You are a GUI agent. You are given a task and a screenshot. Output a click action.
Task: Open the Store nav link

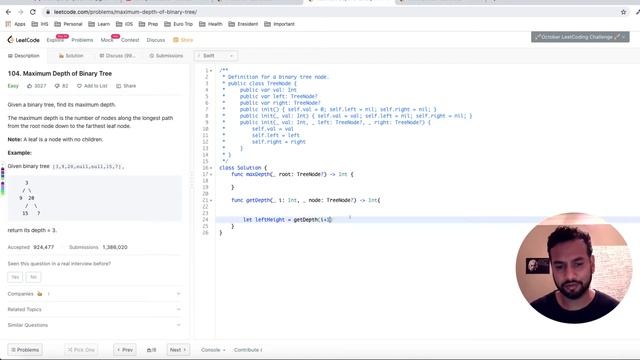point(183,40)
